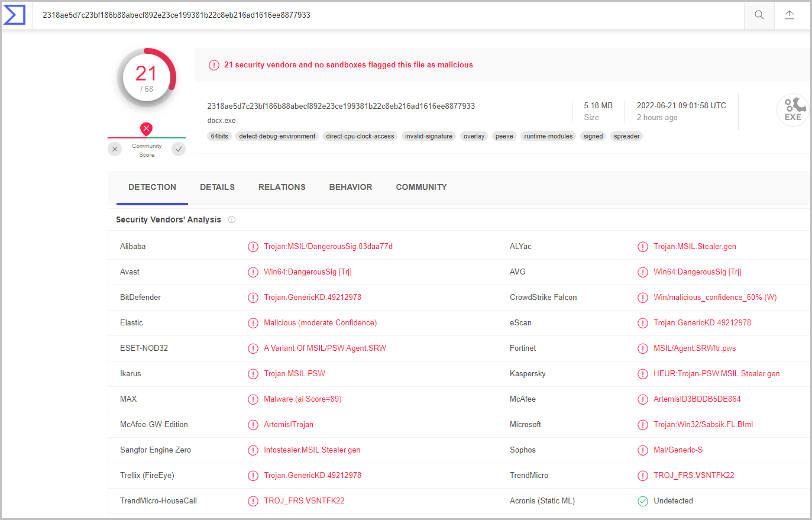Click the alert icon in Alibaba row
812x520 pixels.
tap(253, 247)
